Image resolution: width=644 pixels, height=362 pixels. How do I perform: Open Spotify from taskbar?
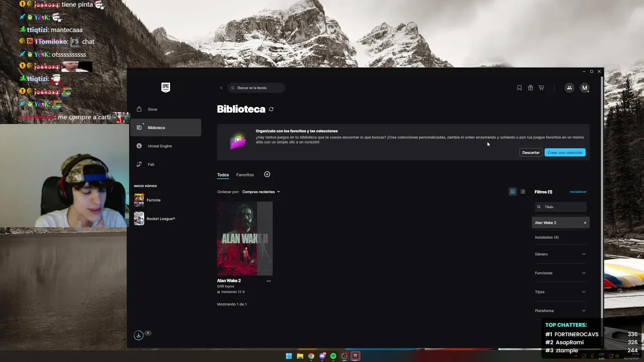tap(333, 356)
